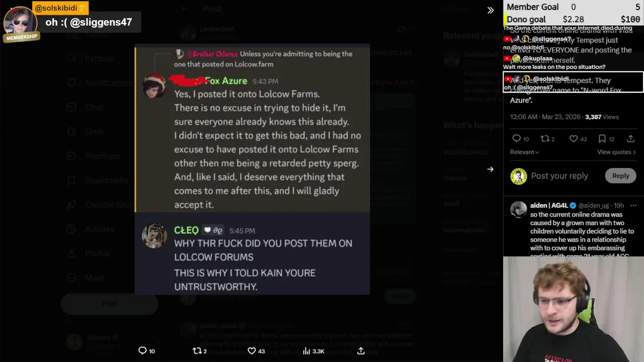
Task: Repost from the image viewer bottom bar
Action: point(197,351)
